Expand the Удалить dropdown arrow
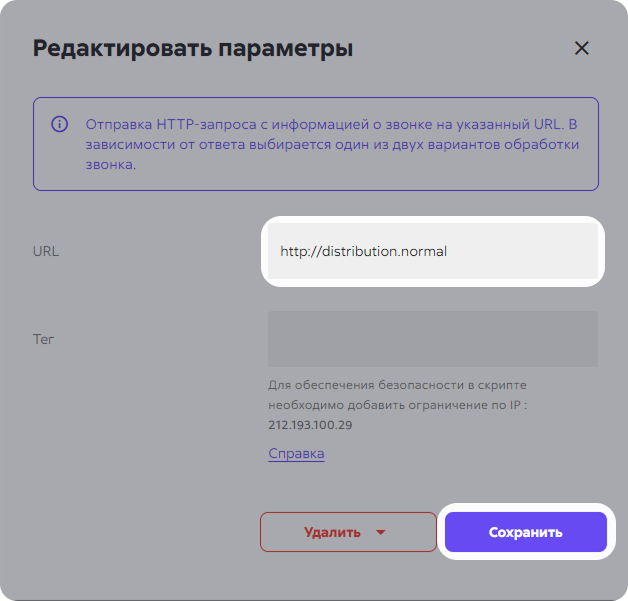628x601 pixels. click(x=380, y=532)
